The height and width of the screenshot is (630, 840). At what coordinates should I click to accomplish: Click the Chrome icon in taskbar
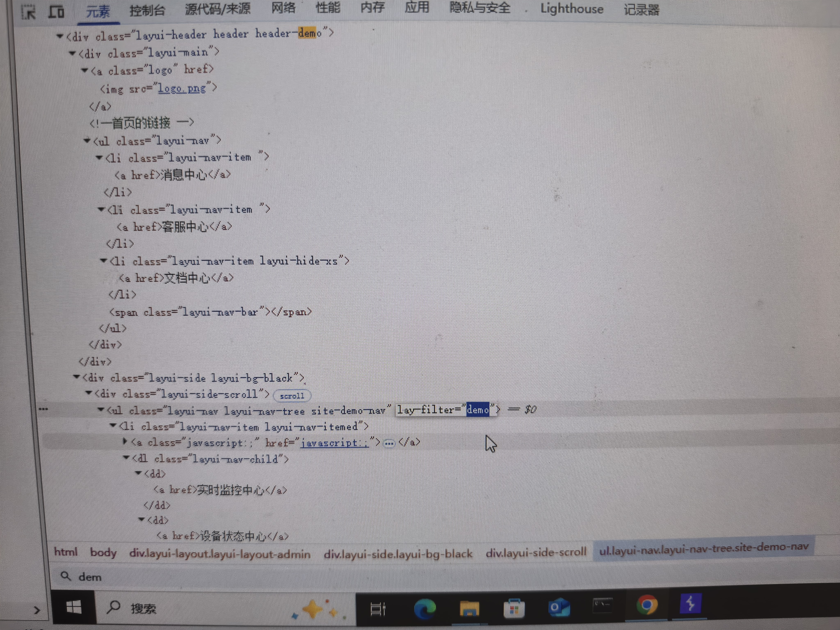point(647,605)
